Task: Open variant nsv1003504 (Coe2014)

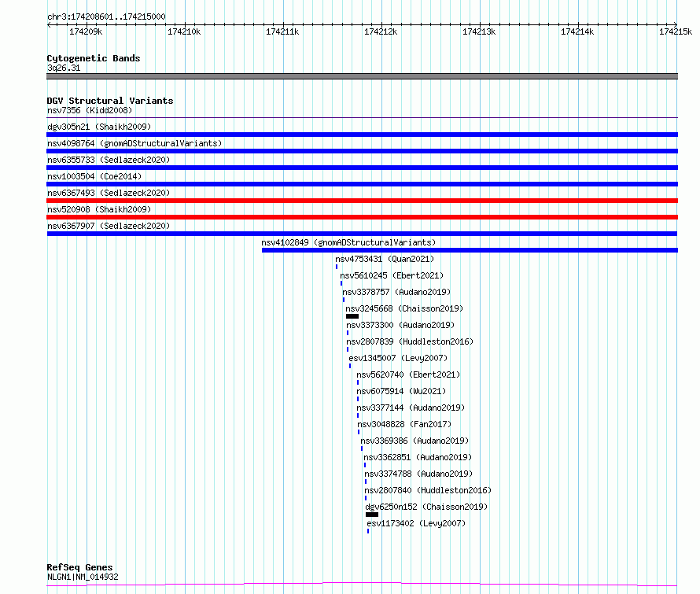Action: pos(94,176)
